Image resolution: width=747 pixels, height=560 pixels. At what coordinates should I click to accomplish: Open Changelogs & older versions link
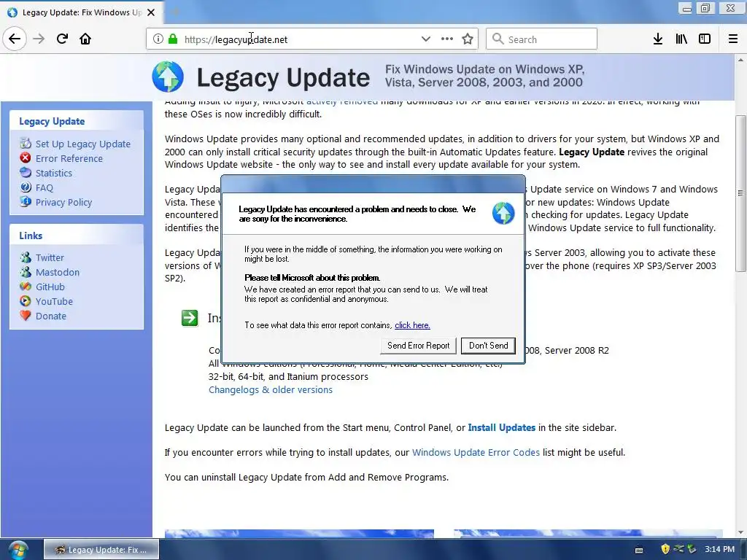click(x=271, y=389)
